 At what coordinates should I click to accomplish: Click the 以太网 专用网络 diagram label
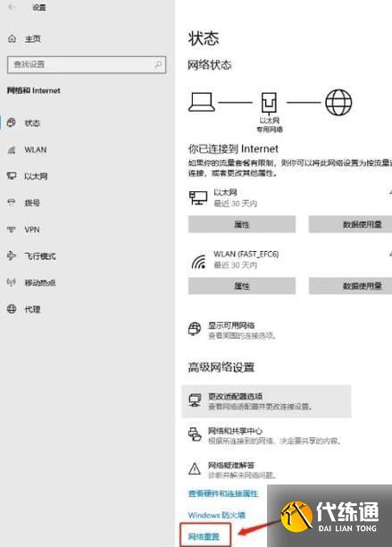pyautogui.click(x=270, y=125)
